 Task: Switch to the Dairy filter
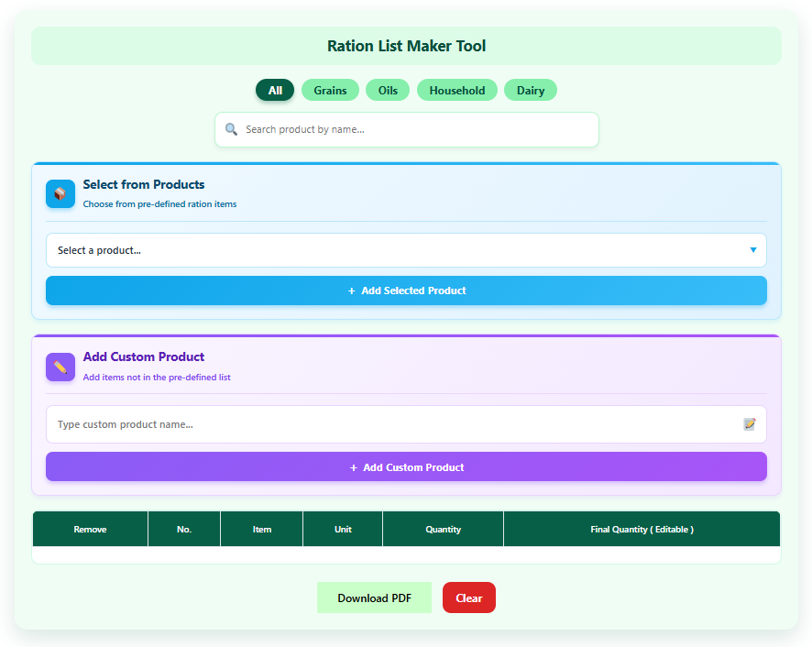530,90
